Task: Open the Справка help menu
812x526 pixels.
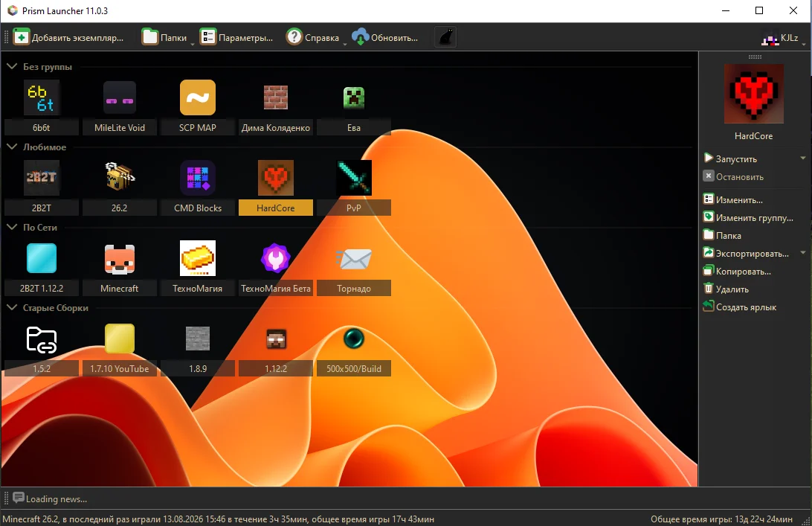Action: pyautogui.click(x=313, y=37)
